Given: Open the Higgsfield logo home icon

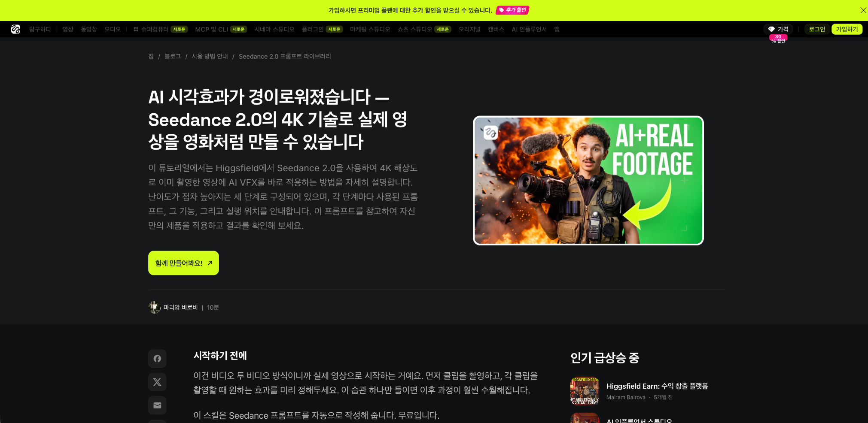Looking at the screenshot, I should 15,29.
